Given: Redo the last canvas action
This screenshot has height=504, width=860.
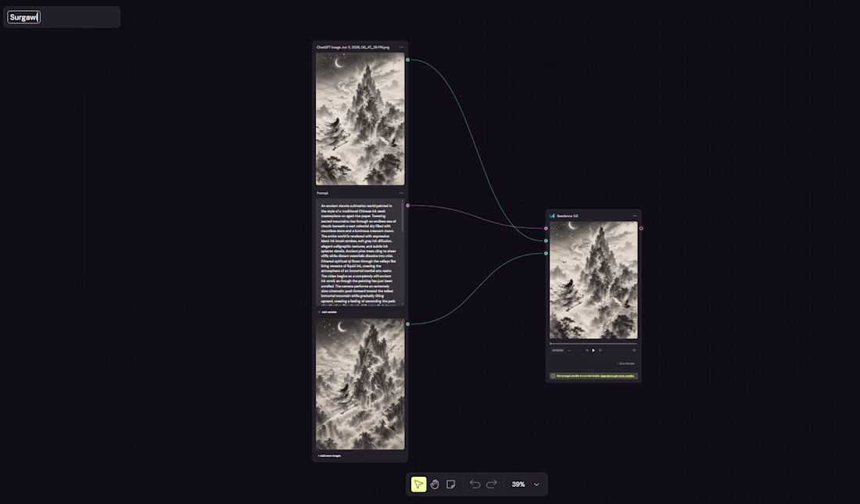Looking at the screenshot, I should [492, 484].
